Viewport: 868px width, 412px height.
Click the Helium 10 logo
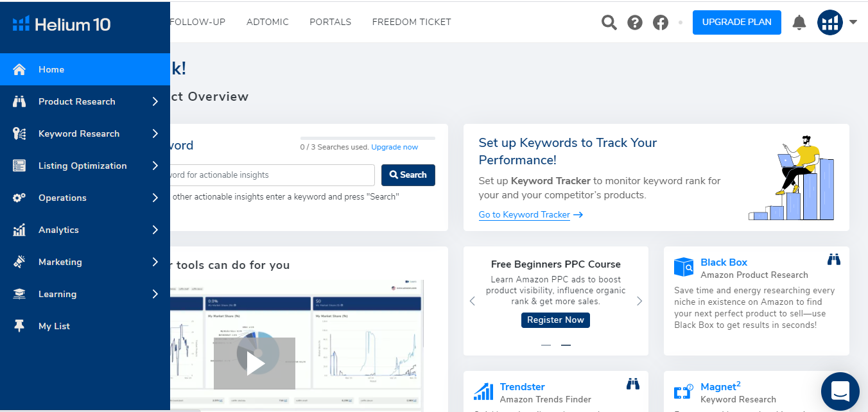click(62, 24)
